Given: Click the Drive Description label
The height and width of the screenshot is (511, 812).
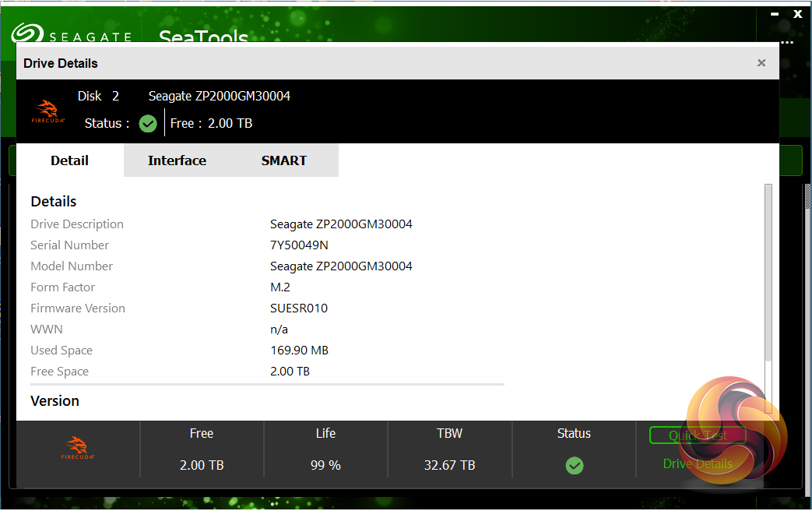Looking at the screenshot, I should (x=77, y=224).
